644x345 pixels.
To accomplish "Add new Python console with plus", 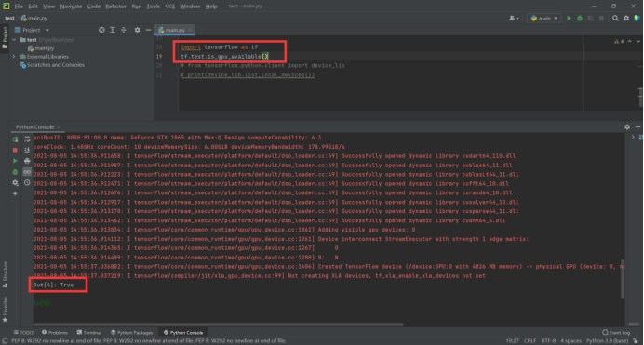I will [15, 193].
